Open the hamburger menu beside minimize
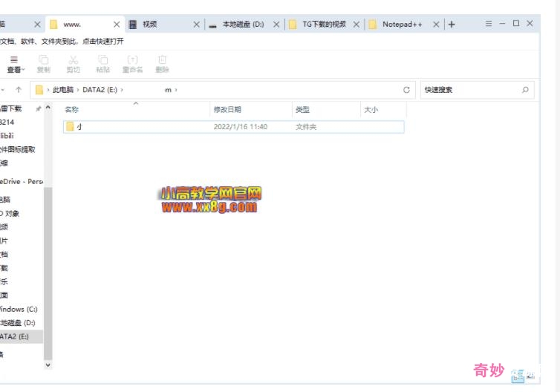Viewport: 560px width, 392px height. coord(489,24)
